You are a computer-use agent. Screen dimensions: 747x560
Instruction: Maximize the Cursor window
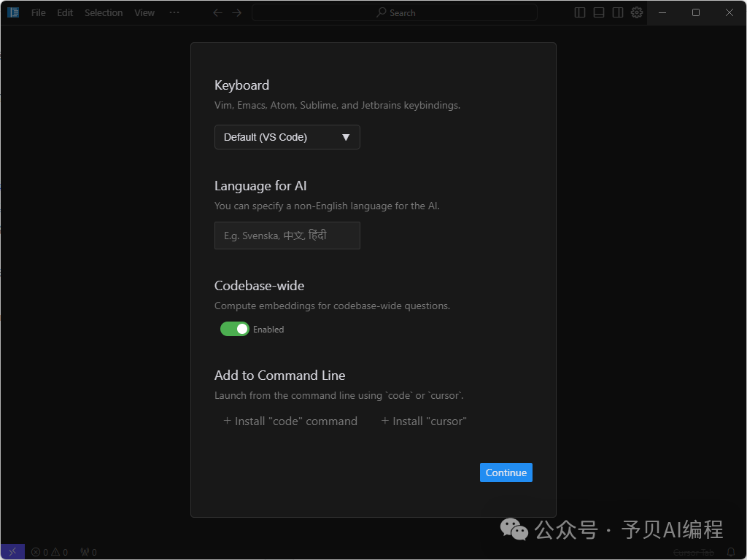[695, 13]
